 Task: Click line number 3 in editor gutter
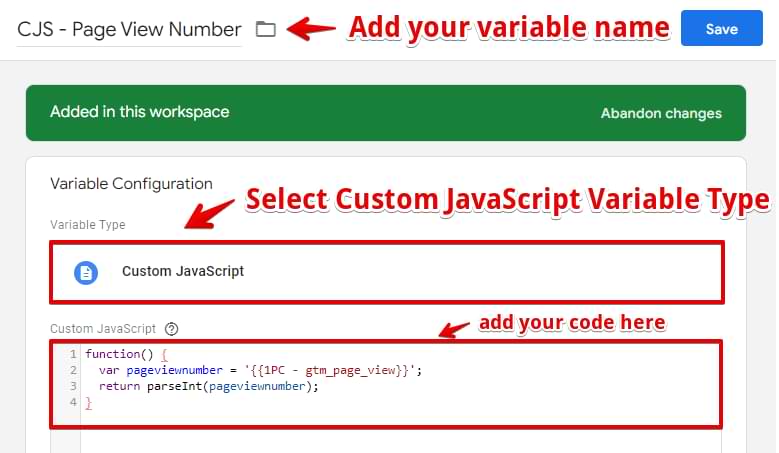tap(73, 386)
